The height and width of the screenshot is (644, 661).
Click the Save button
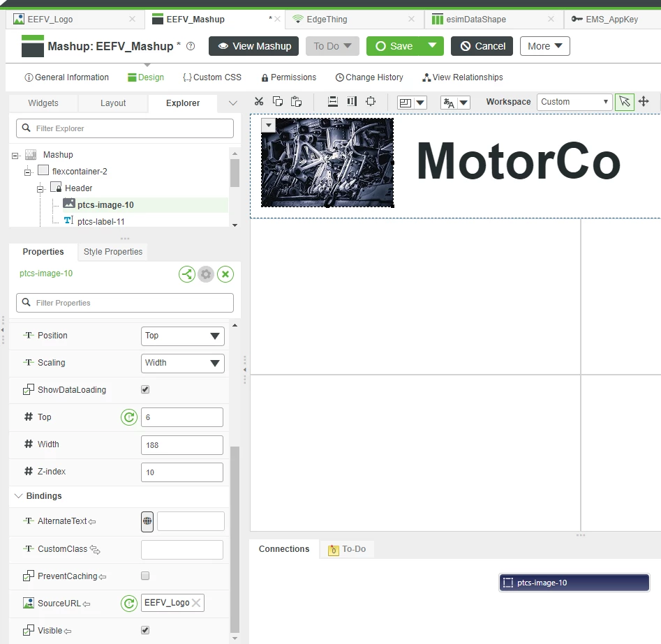click(399, 46)
